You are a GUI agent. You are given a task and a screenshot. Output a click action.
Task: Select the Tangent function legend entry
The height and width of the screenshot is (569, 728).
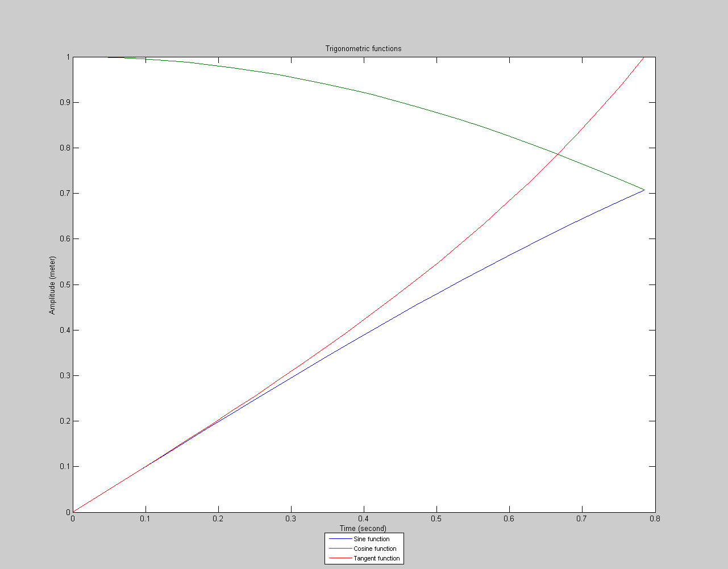pos(377,558)
